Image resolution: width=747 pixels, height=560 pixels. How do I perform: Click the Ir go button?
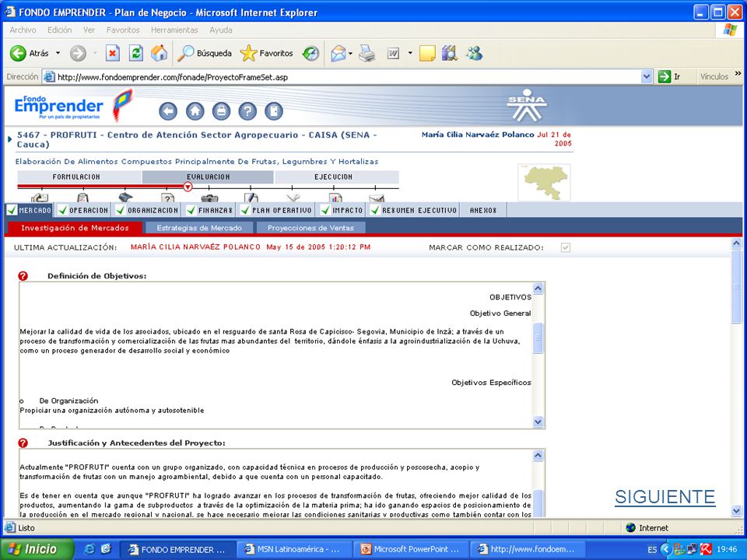[x=669, y=77]
